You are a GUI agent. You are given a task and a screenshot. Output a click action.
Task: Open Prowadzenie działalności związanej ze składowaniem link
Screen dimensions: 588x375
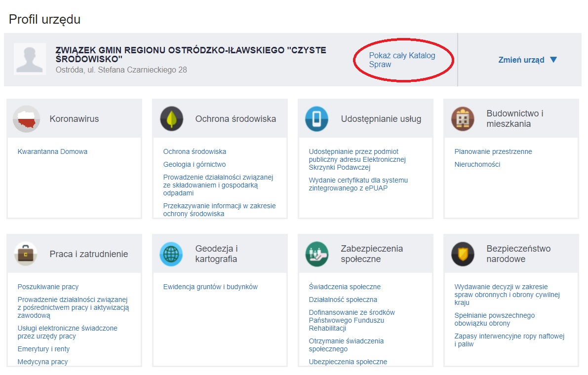218,185
